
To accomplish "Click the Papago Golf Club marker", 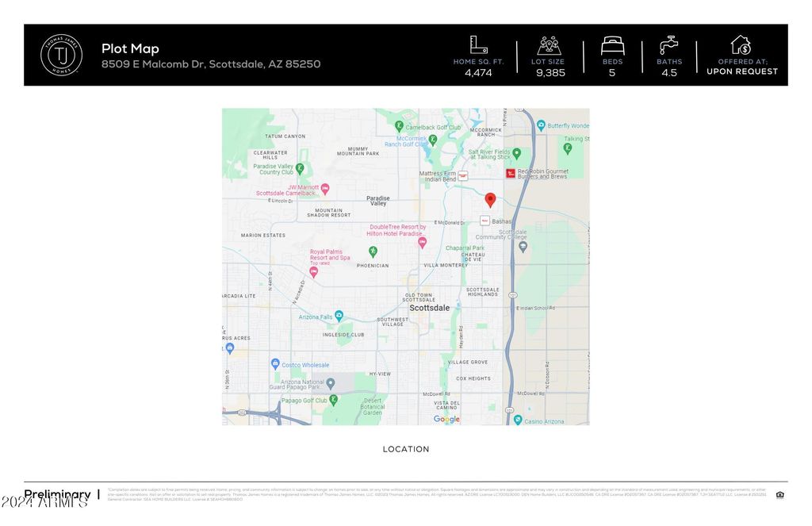I will [334, 400].
